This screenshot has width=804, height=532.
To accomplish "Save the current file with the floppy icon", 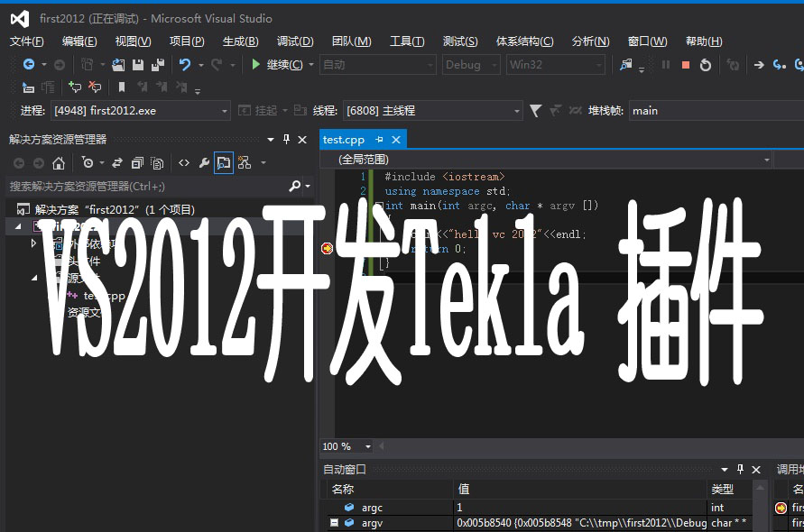I will (x=138, y=65).
